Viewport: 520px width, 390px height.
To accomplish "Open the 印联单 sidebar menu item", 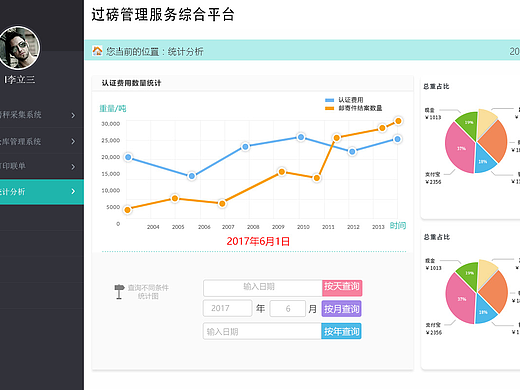I will click(42, 166).
